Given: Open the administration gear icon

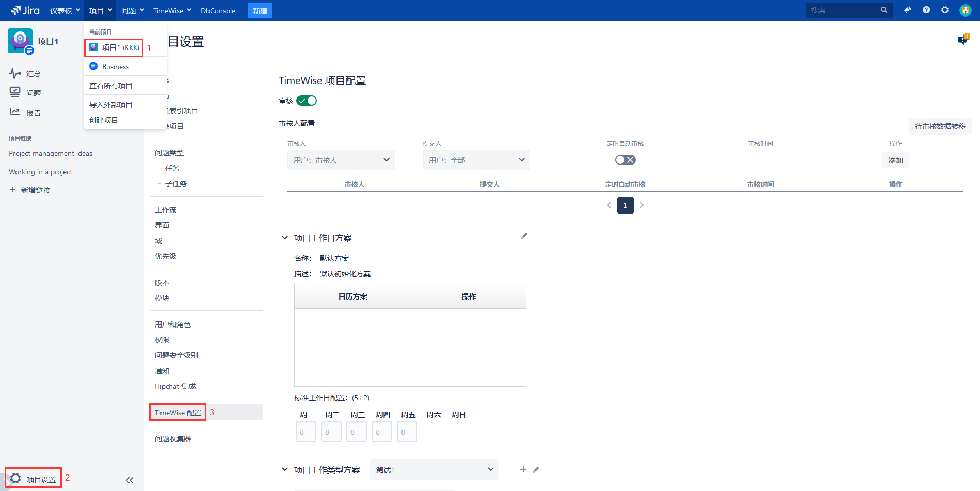Looking at the screenshot, I should coord(945,10).
